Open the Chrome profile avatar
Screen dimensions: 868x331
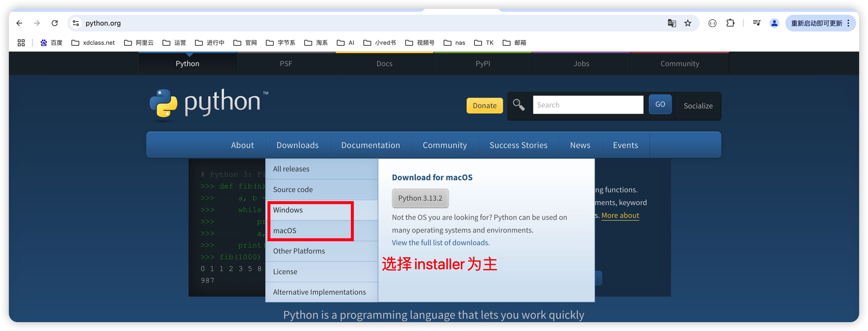[x=774, y=23]
